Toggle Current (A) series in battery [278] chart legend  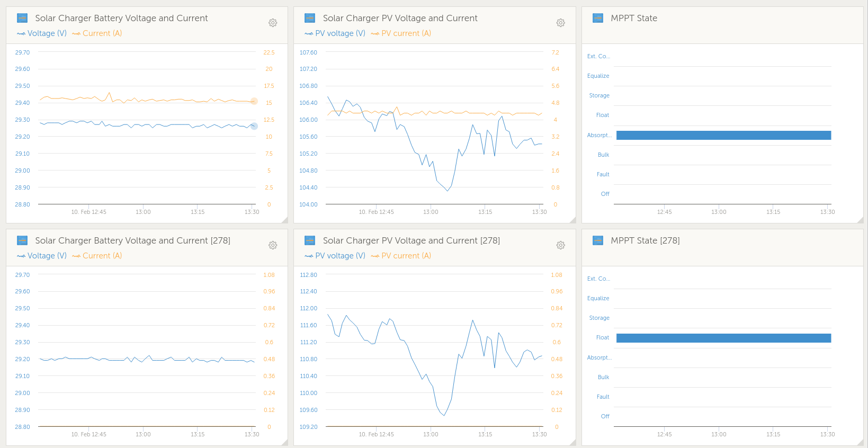point(97,256)
